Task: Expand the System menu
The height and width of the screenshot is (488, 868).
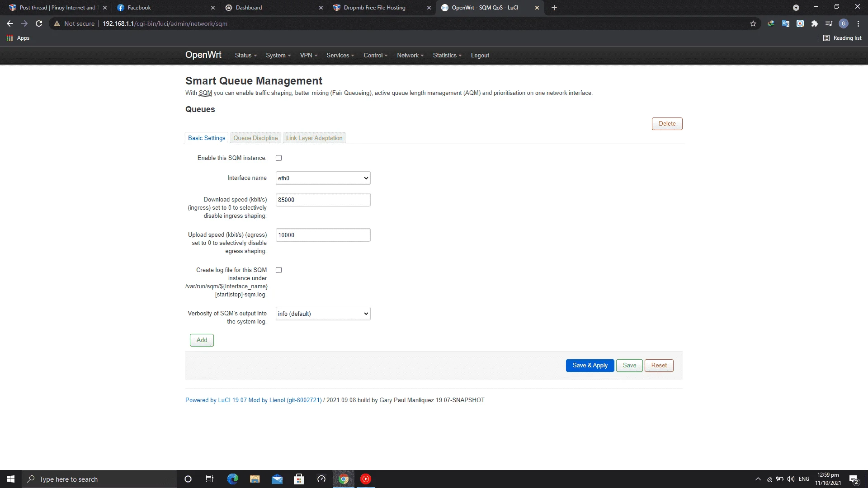Action: (278, 55)
